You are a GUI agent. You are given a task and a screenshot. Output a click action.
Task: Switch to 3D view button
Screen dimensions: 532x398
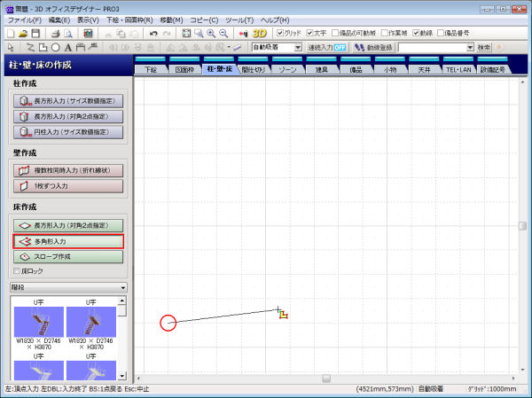click(x=260, y=33)
